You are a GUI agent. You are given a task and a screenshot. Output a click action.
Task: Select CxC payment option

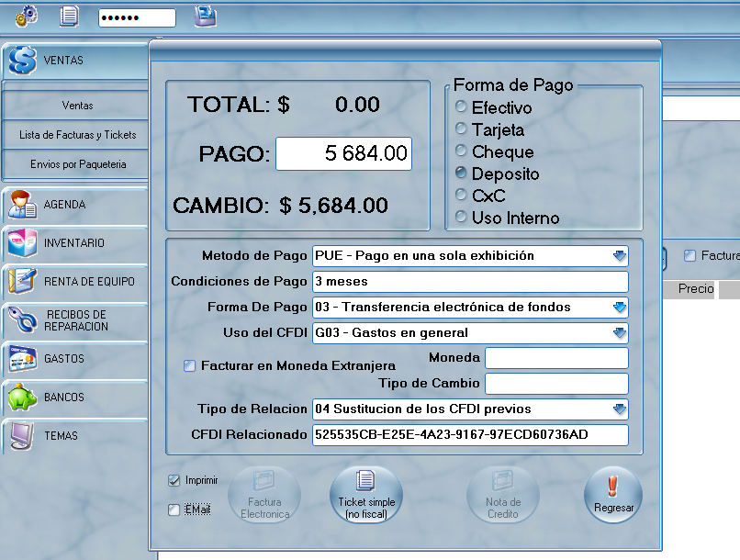(461, 195)
